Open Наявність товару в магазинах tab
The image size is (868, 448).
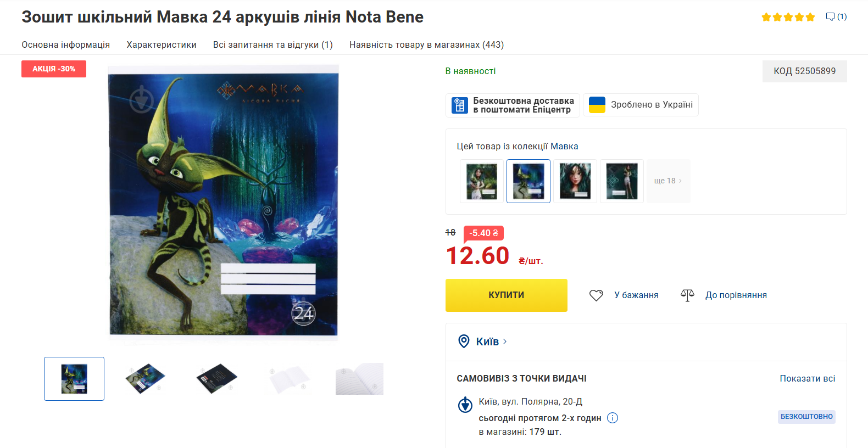[426, 45]
